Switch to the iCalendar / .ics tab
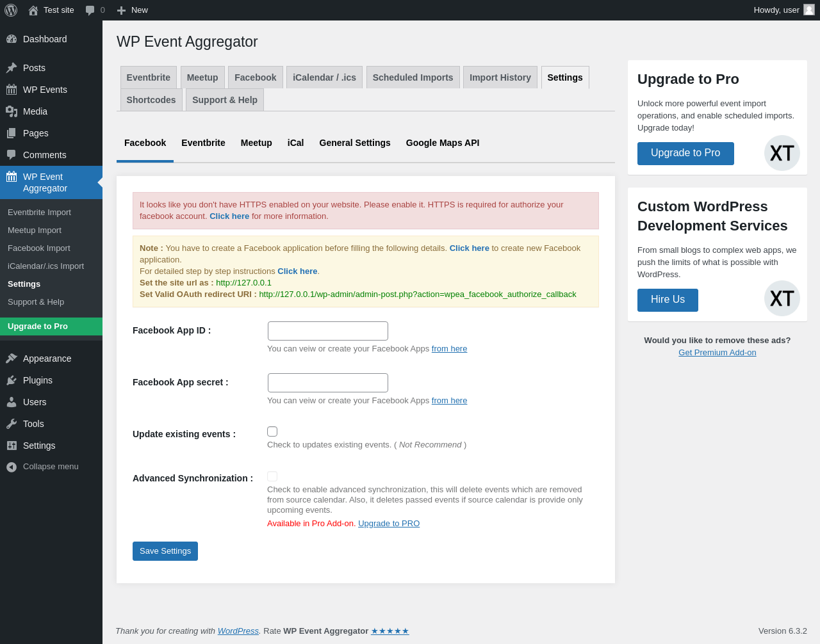This screenshot has height=644, width=820. tap(324, 77)
